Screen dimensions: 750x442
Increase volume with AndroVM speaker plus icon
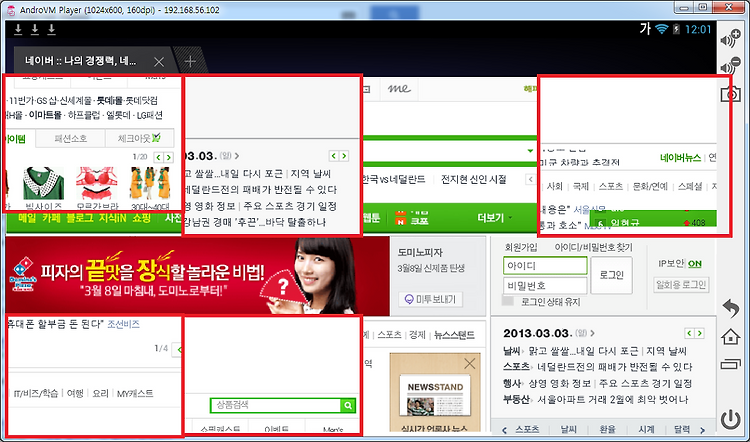point(731,39)
